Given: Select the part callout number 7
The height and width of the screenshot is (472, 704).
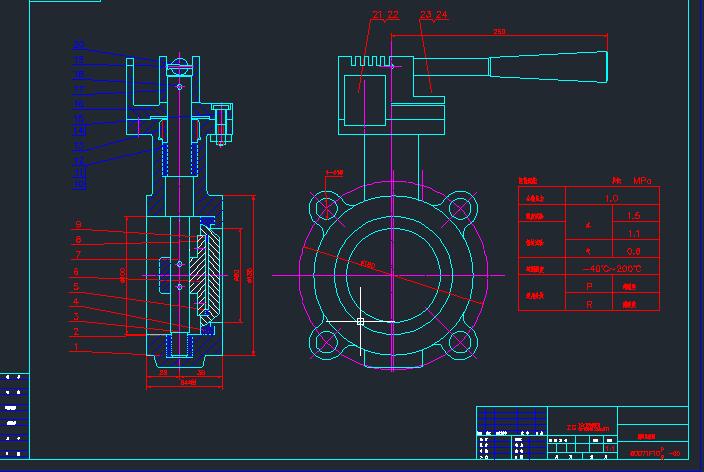Looking at the screenshot, I should click(x=78, y=255).
